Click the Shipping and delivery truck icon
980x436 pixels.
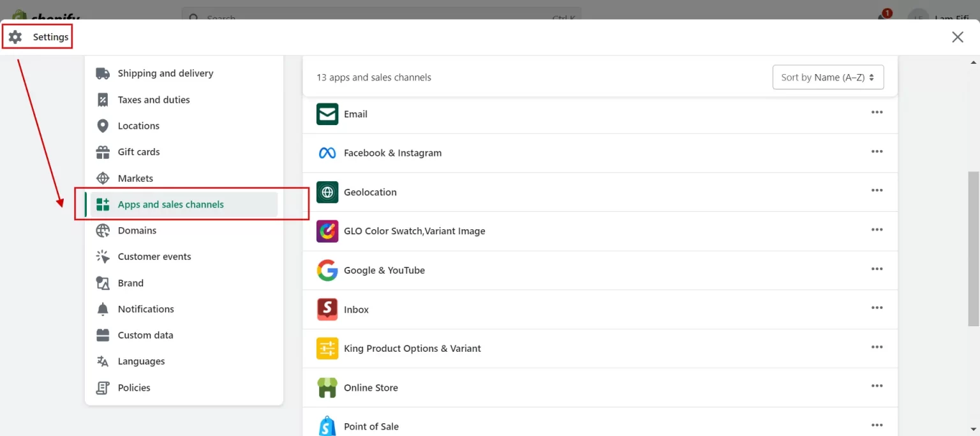click(103, 73)
